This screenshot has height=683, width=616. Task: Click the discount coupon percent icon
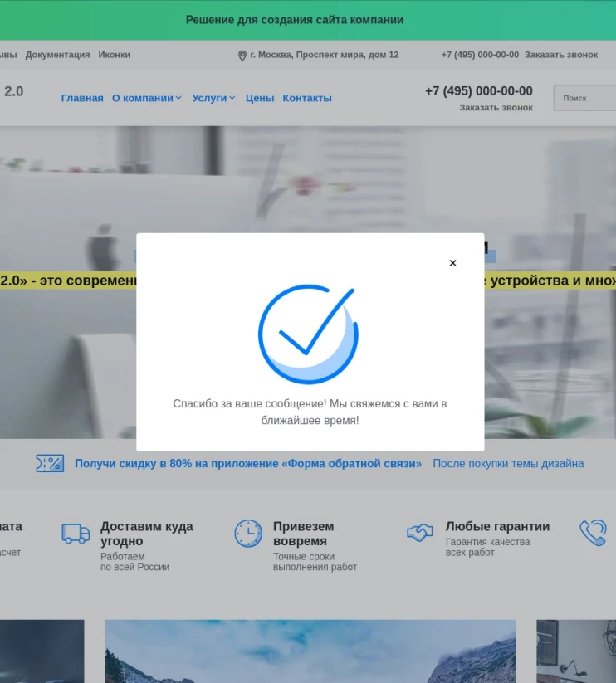(x=50, y=463)
